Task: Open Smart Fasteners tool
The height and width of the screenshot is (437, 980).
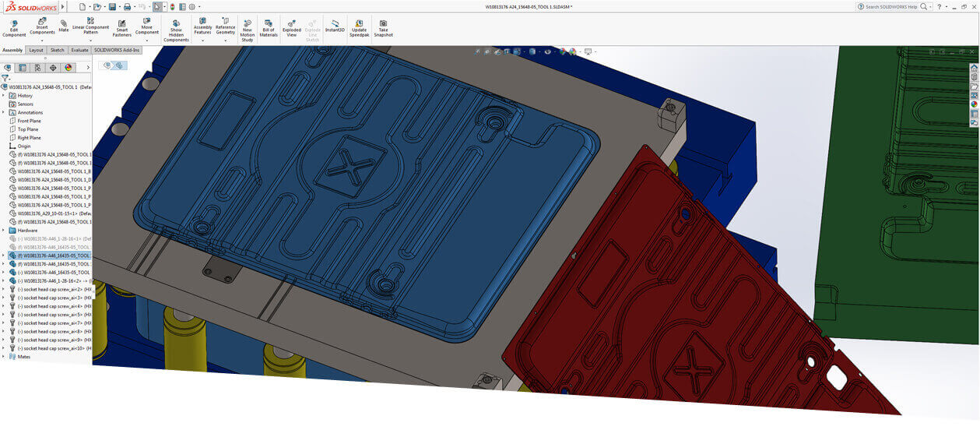Action: pos(121,28)
